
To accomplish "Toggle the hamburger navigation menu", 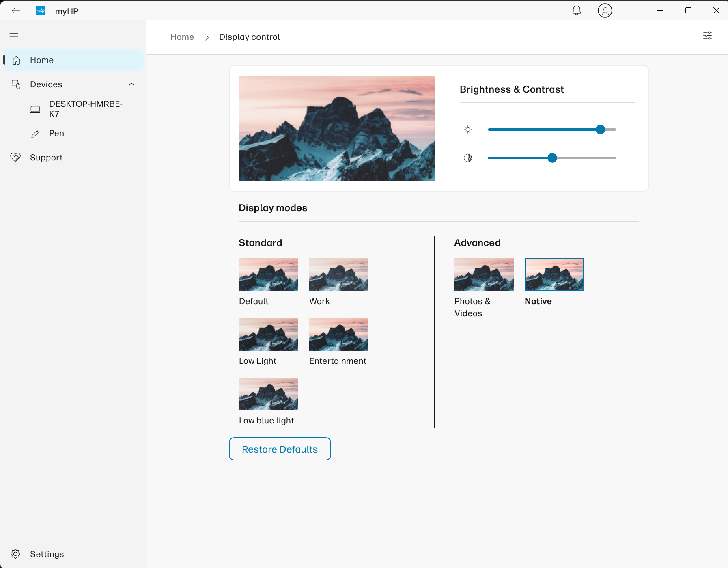I will tap(14, 33).
